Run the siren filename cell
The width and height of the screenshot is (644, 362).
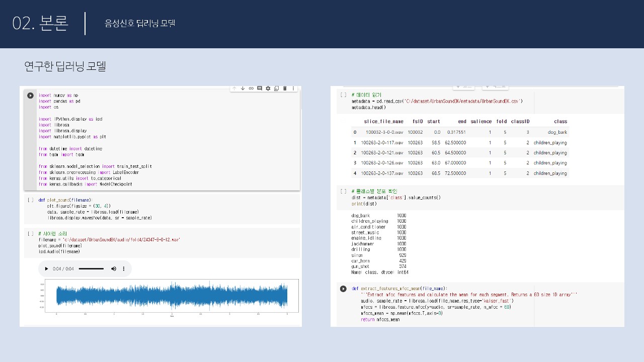(31, 234)
